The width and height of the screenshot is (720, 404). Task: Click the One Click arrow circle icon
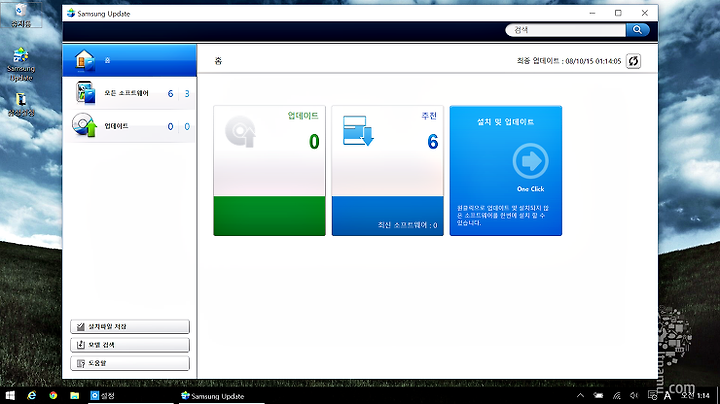(530, 161)
